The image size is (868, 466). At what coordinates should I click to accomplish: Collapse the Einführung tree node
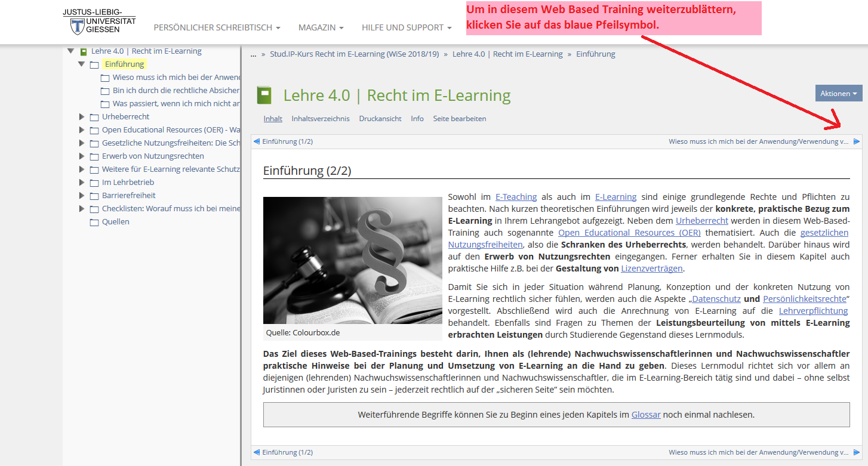82,64
